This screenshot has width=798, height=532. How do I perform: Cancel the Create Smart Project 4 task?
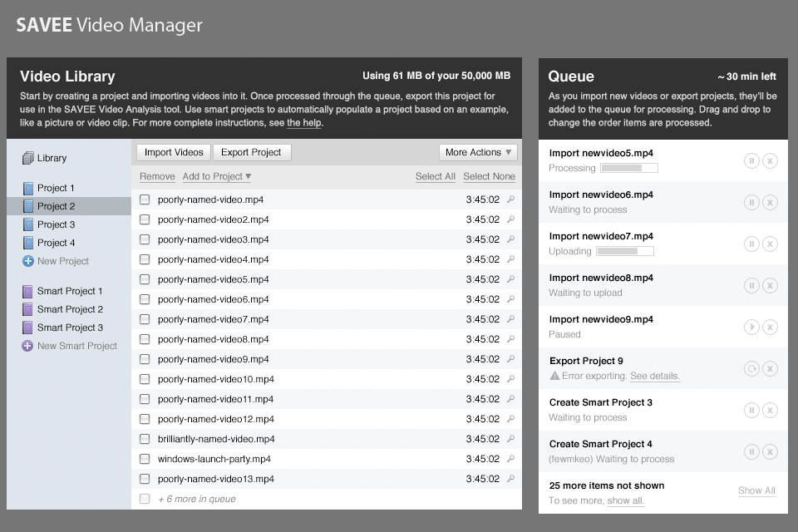770,451
